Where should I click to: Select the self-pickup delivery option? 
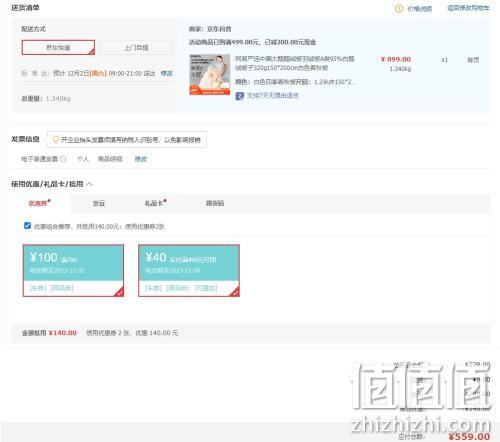tap(136, 48)
